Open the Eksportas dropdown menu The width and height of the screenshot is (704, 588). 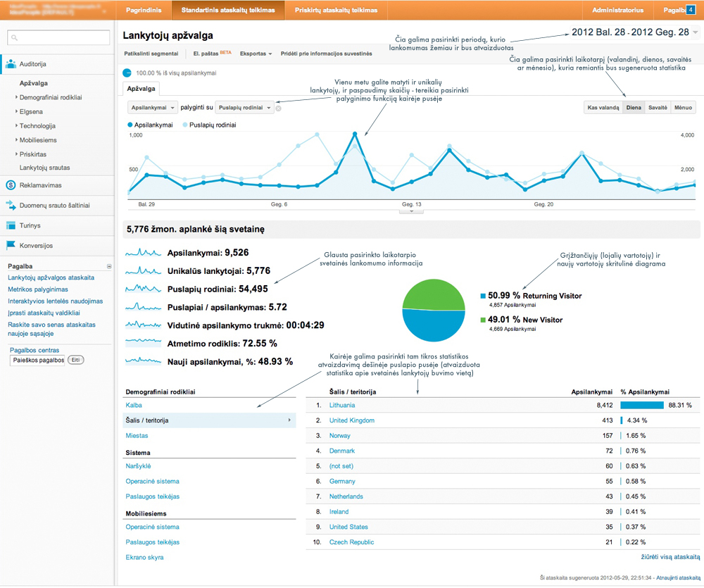click(x=256, y=54)
